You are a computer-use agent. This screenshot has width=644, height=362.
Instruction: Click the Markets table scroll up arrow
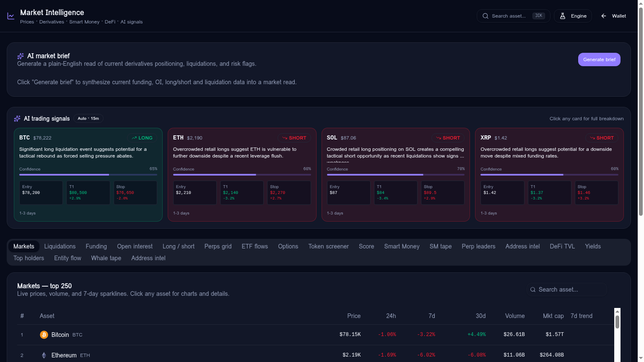click(x=617, y=311)
